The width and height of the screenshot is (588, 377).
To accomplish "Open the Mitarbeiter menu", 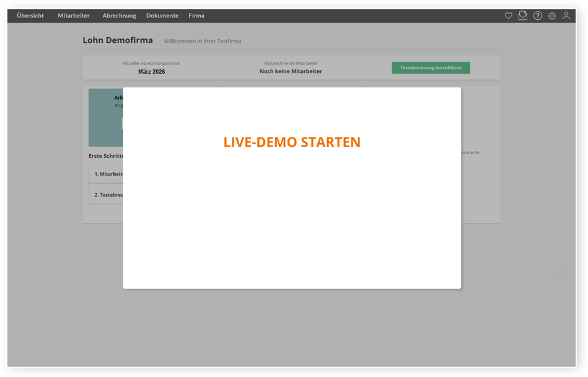I will (x=74, y=15).
